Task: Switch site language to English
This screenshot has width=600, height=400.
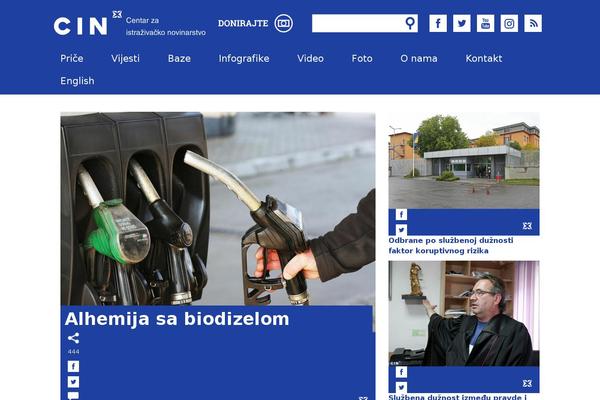Action: pyautogui.click(x=77, y=81)
